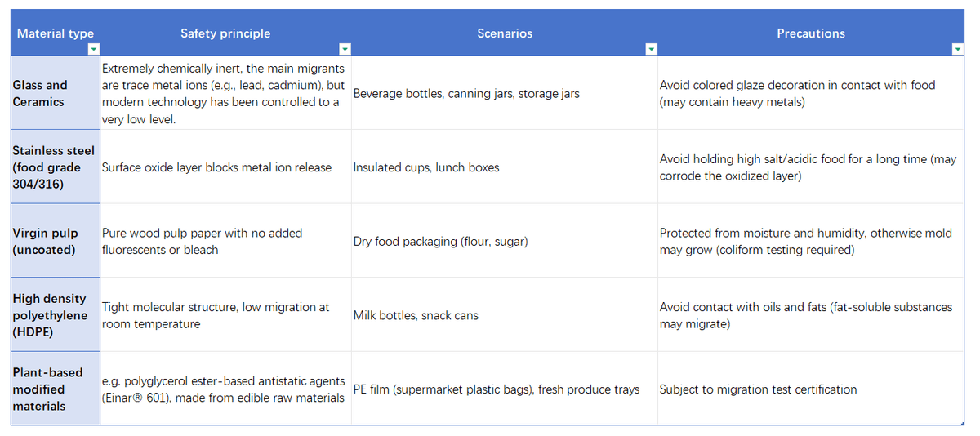Click the Milk bottles, snack cans cell
Viewport: 980px width, 436px height.
tap(505, 314)
